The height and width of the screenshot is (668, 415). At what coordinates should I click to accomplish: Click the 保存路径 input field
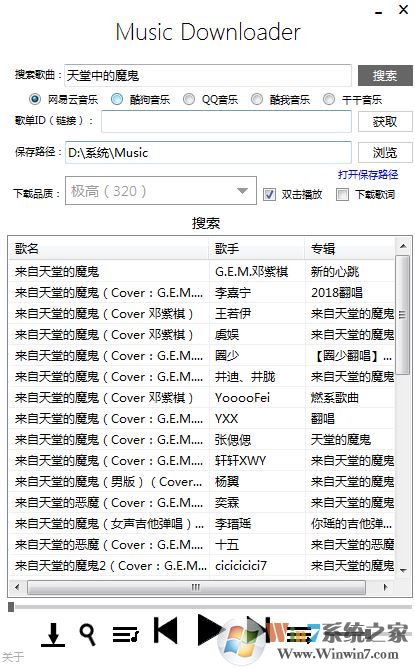208,153
